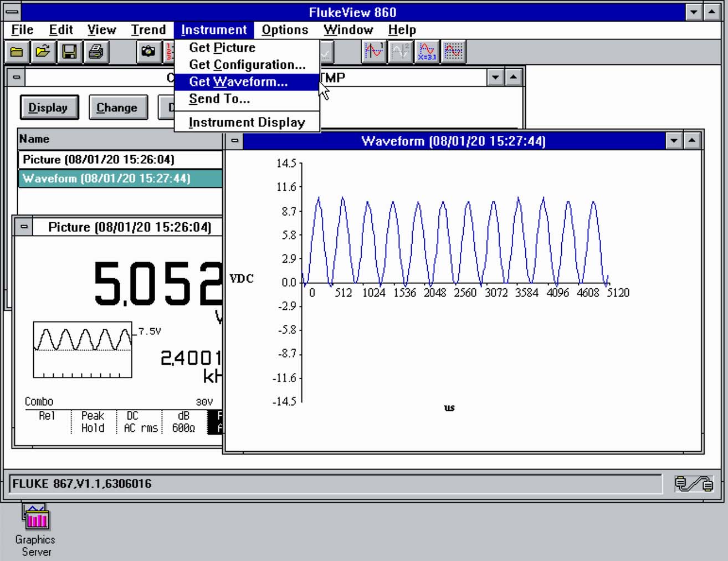The image size is (728, 561).
Task: Click the instrument connection status icon
Action: point(694,483)
